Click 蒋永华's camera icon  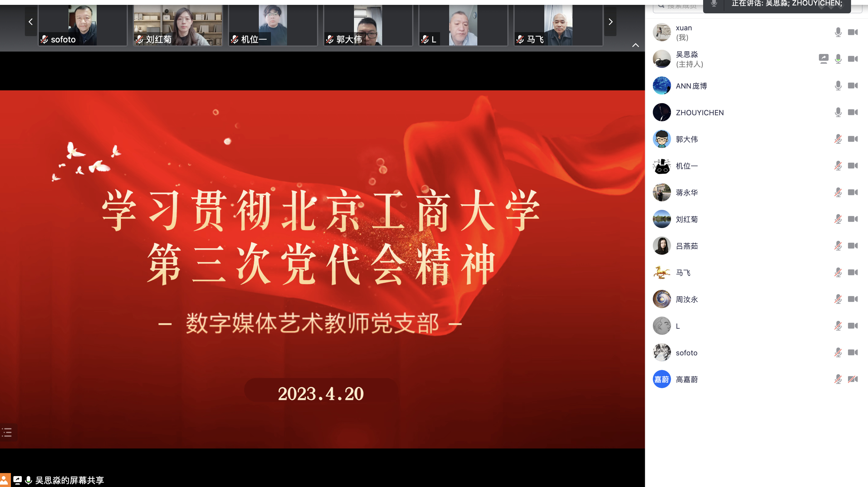pos(853,193)
